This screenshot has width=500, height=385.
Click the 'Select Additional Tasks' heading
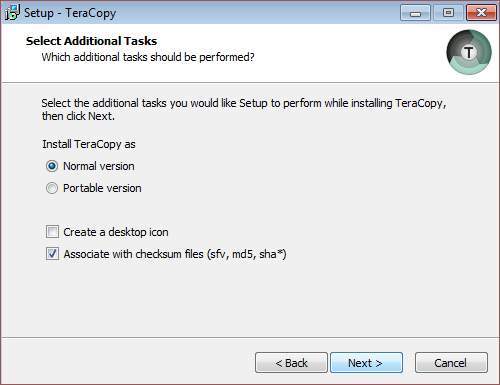[x=91, y=41]
